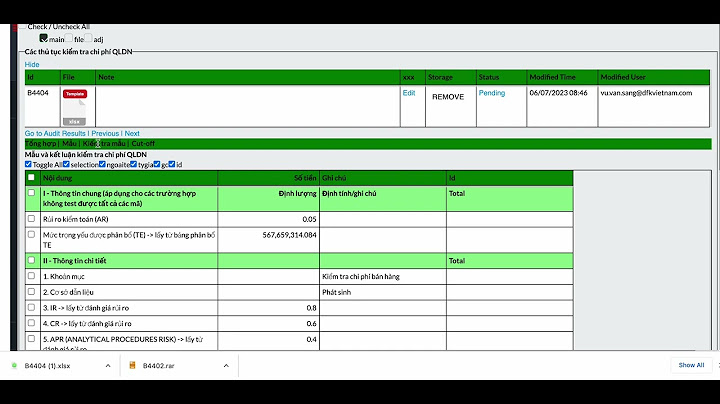Click the B4404 Id cell
The height and width of the screenshot is (404, 720).
tap(43, 106)
